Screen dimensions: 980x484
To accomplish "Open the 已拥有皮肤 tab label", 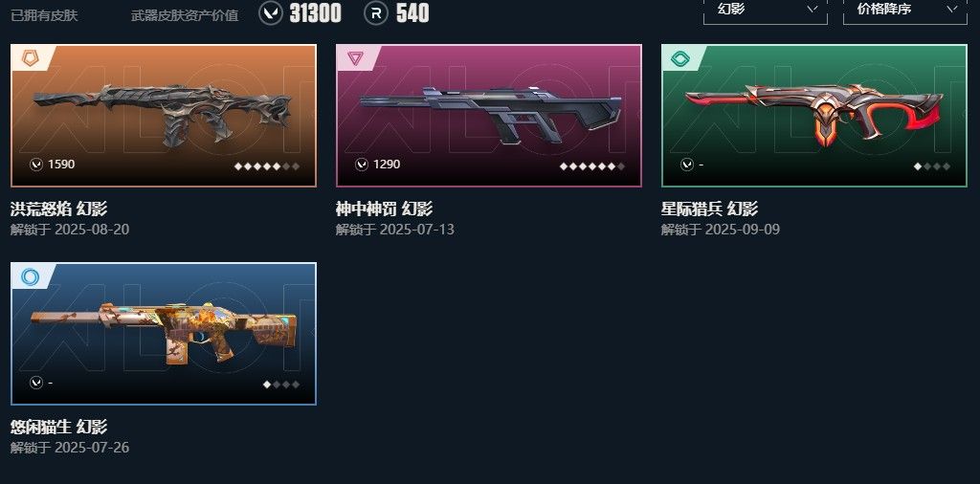I will tap(44, 15).
